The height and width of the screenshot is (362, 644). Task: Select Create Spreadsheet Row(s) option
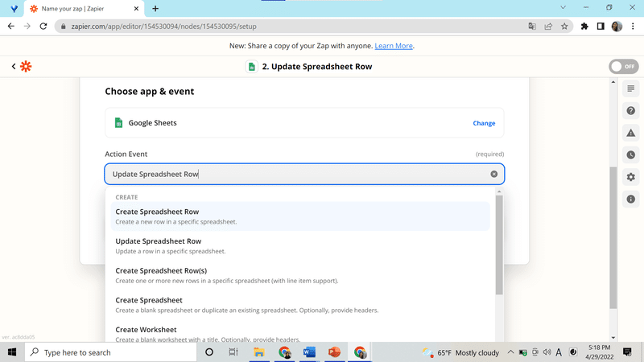[x=300, y=275]
